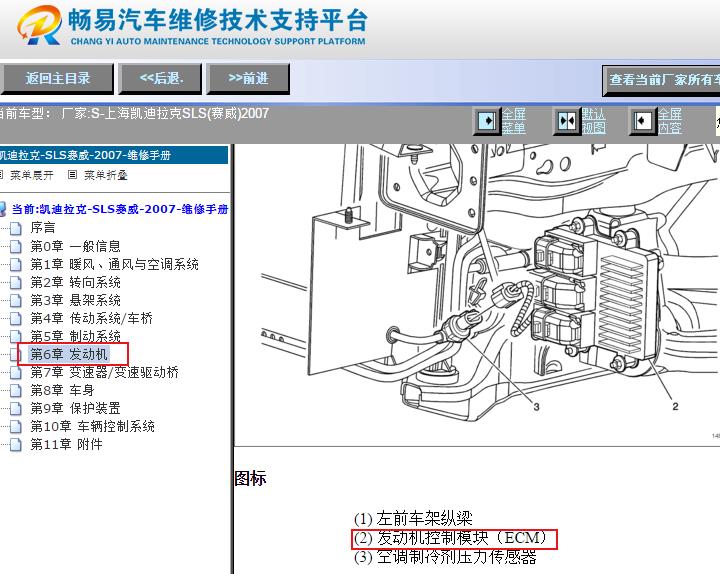
Task: Click page icon beside 第1章 暖风
Action: [x=16, y=264]
